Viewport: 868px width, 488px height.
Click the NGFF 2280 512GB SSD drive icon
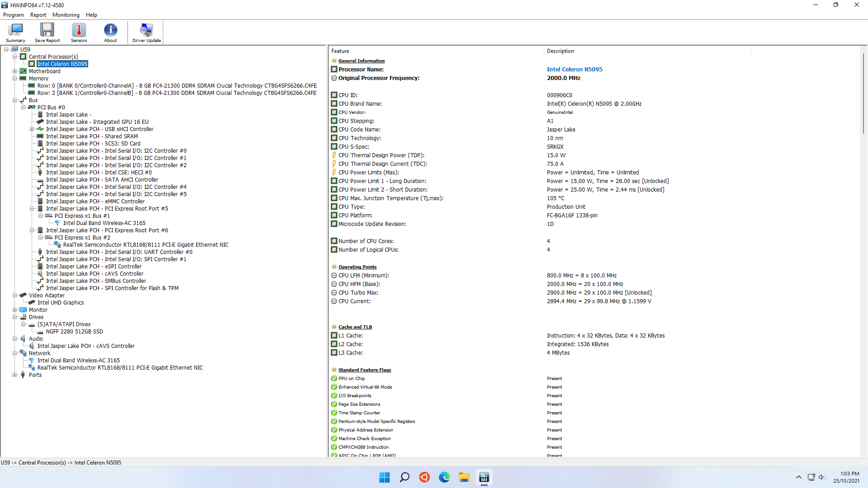[40, 332]
